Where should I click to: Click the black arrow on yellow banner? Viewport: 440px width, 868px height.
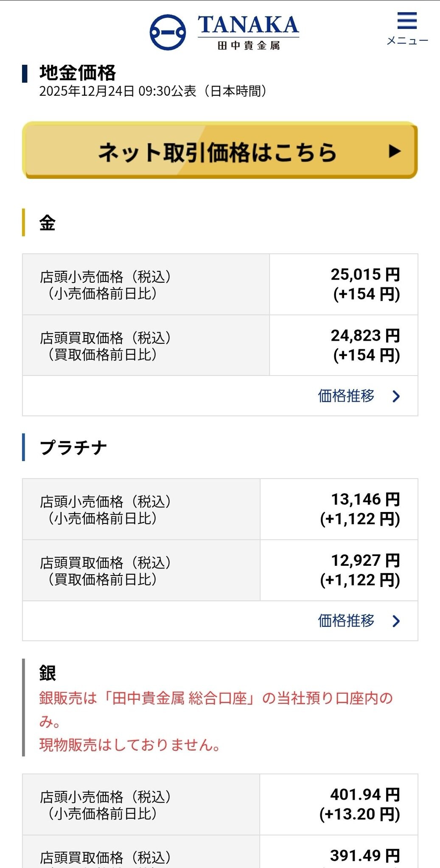395,151
